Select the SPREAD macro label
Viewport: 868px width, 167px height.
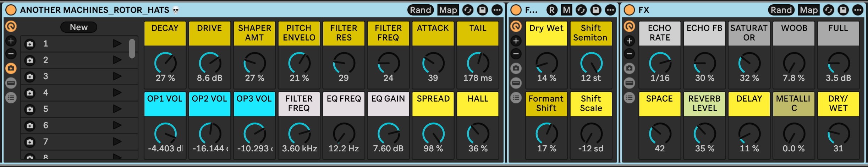[x=433, y=104]
